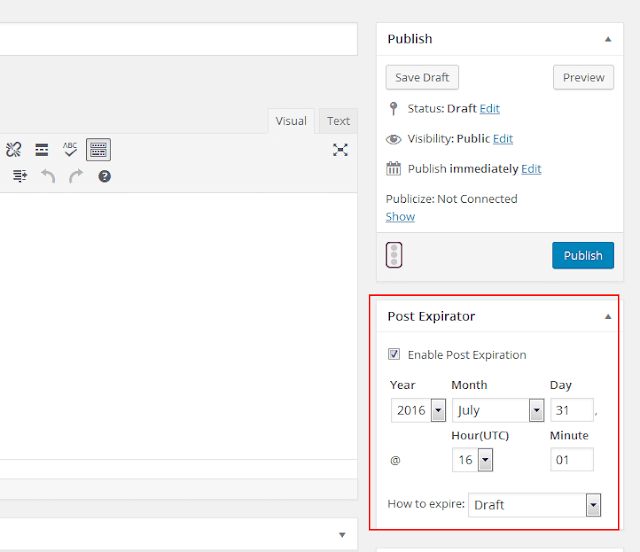The width and height of the screenshot is (640, 552).
Task: Click the redo arrow icon
Action: point(76,176)
